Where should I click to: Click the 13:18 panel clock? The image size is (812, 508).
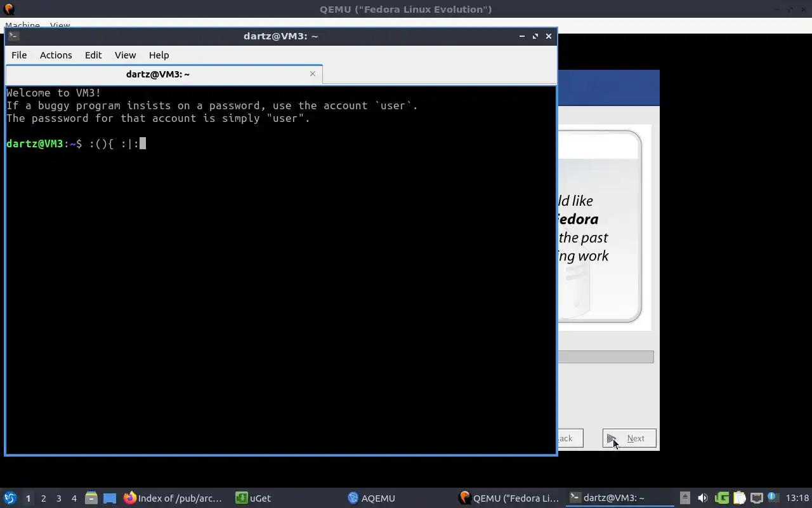click(797, 498)
